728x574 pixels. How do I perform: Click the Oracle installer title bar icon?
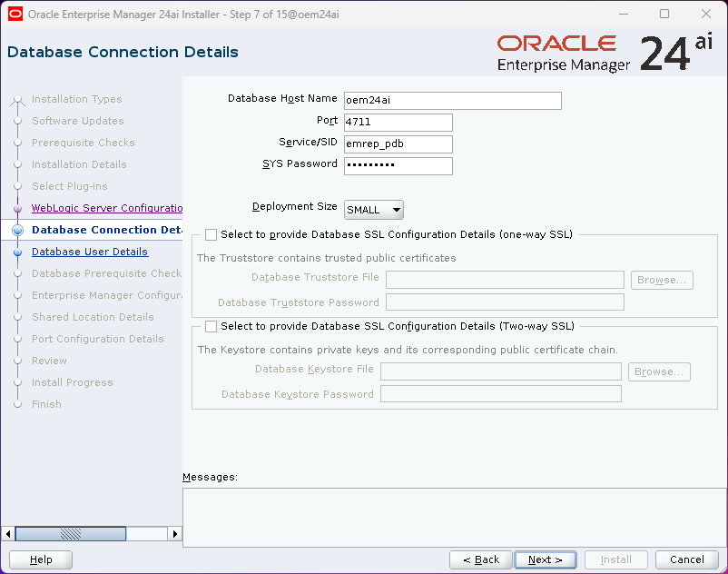pos(15,14)
